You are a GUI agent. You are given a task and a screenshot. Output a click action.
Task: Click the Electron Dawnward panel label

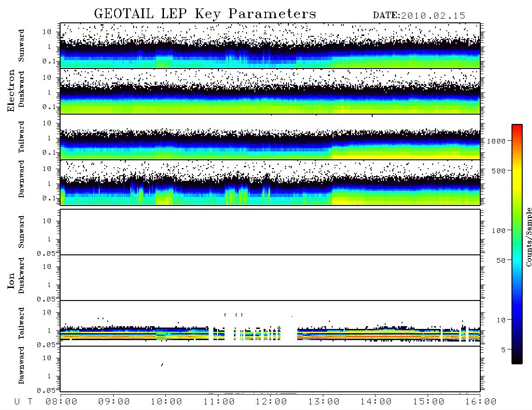tap(21, 179)
